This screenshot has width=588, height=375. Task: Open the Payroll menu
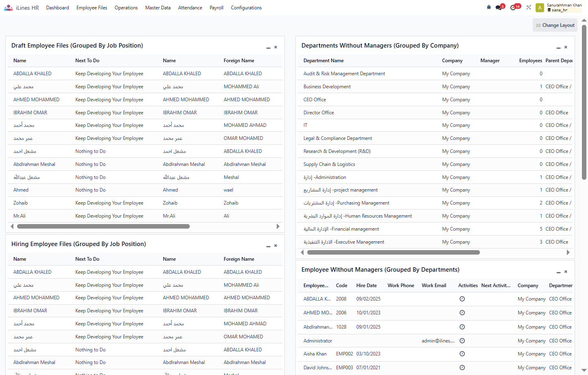pyautogui.click(x=217, y=8)
